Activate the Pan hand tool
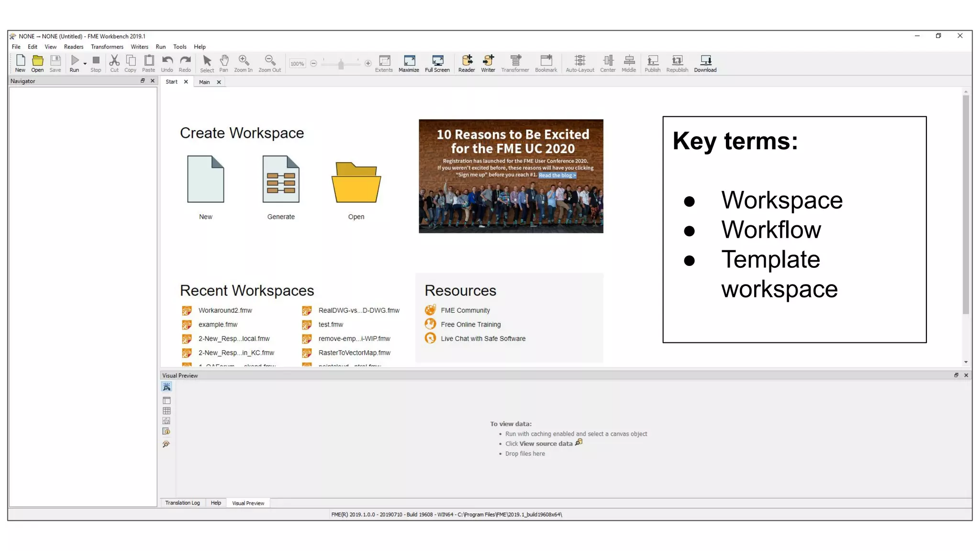 tap(223, 63)
